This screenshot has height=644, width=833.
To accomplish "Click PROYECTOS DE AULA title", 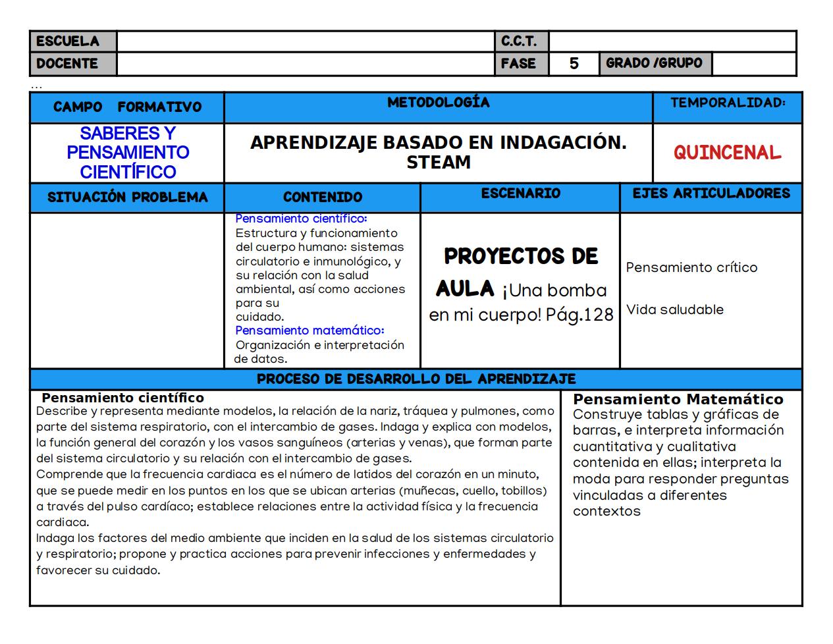I will pos(517,271).
